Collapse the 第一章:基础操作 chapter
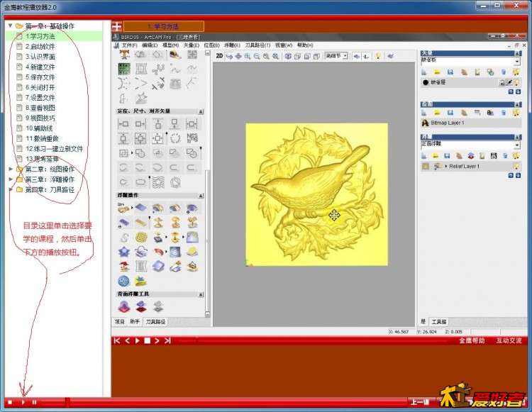This screenshot has height=412, width=532. (10, 26)
